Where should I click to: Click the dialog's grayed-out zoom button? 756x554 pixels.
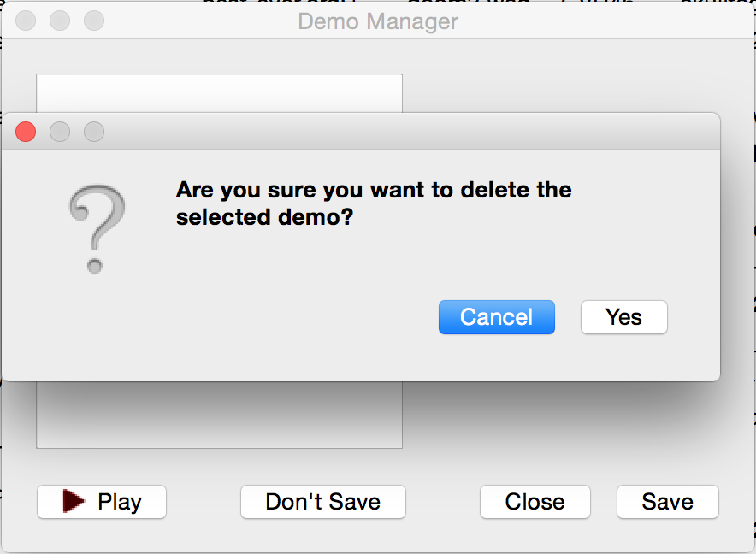[94, 132]
